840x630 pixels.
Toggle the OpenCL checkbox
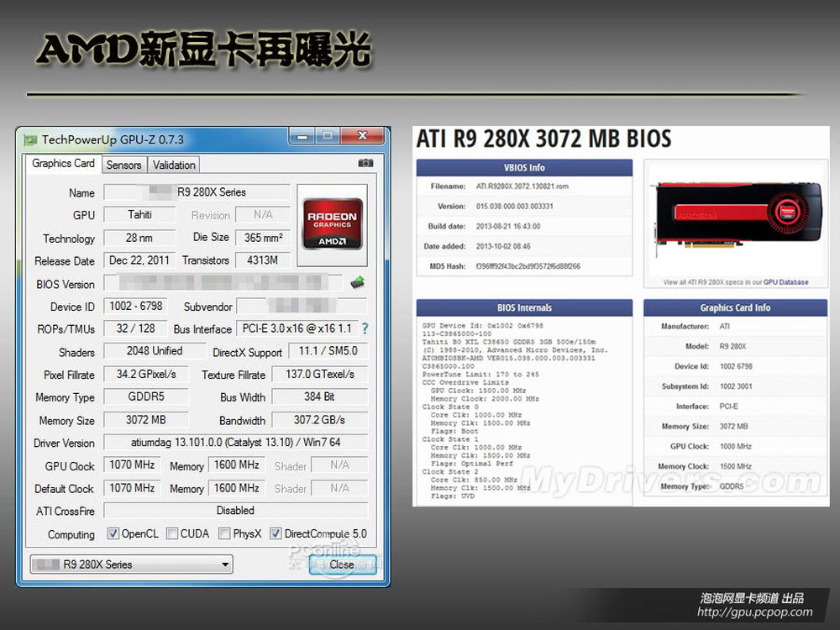(113, 533)
